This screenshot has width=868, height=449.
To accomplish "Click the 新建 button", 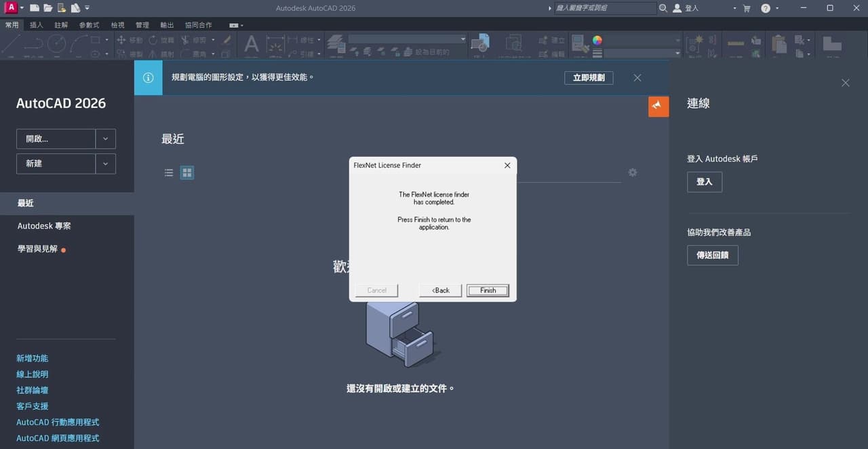I will coord(56,163).
